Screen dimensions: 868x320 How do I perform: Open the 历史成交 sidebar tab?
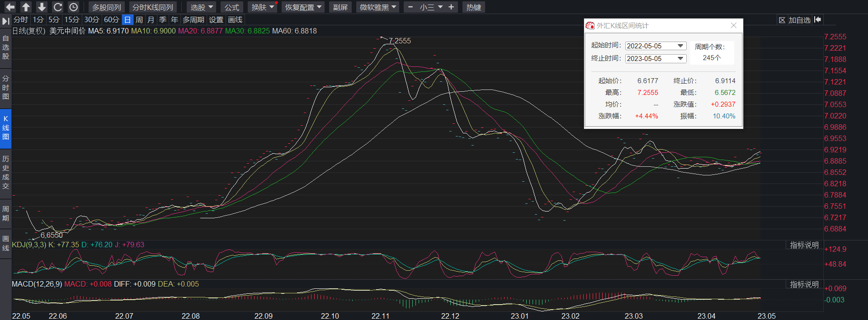pyautogui.click(x=5, y=172)
